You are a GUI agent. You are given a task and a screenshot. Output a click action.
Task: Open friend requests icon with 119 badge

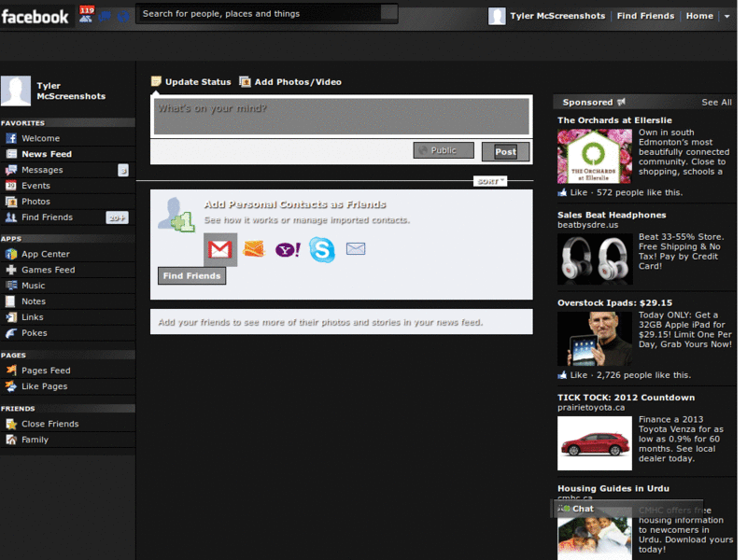87,15
